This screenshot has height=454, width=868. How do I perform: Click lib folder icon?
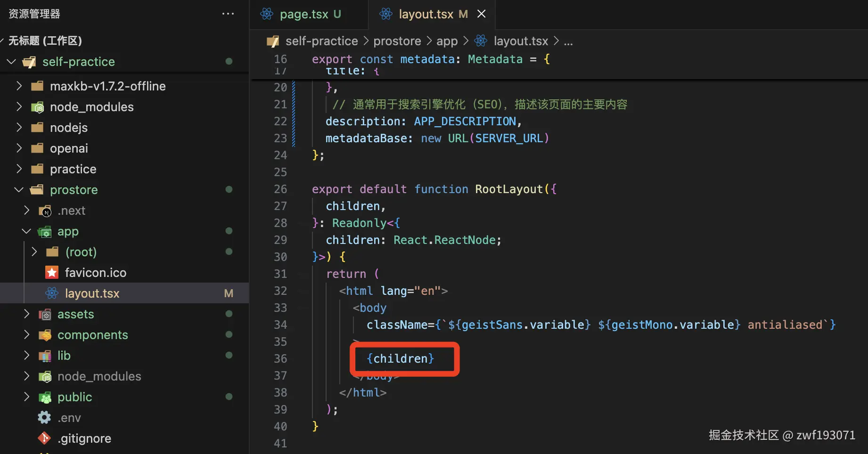[x=45, y=356]
